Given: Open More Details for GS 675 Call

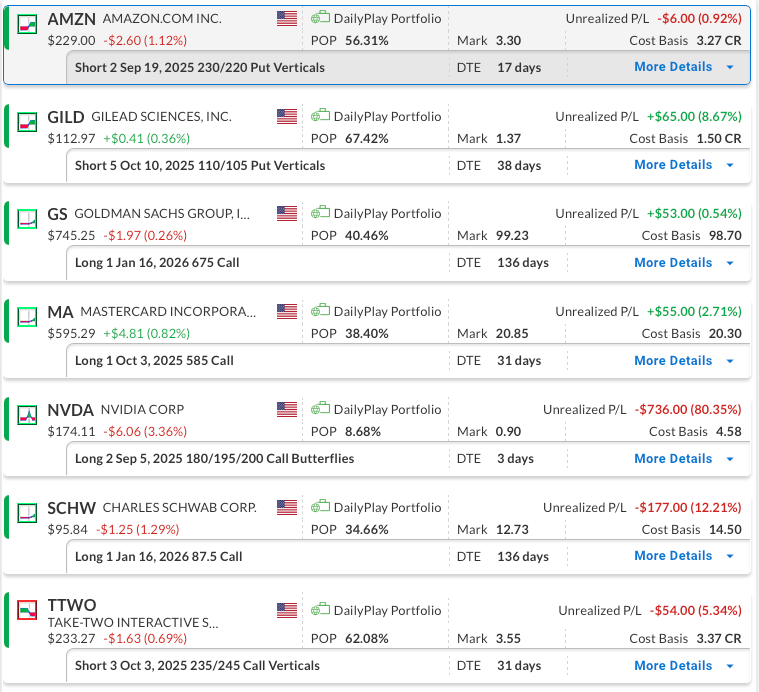Looking at the screenshot, I should pos(673,263).
